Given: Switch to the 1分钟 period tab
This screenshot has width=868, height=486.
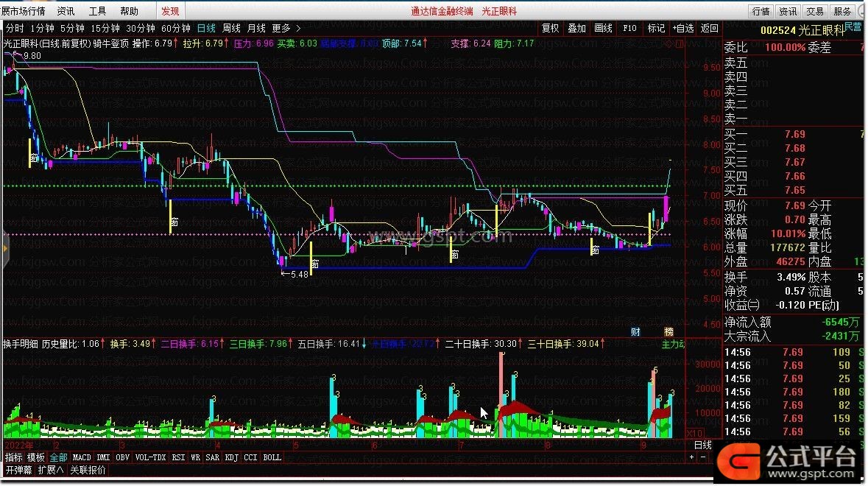Looking at the screenshot, I should [x=42, y=28].
